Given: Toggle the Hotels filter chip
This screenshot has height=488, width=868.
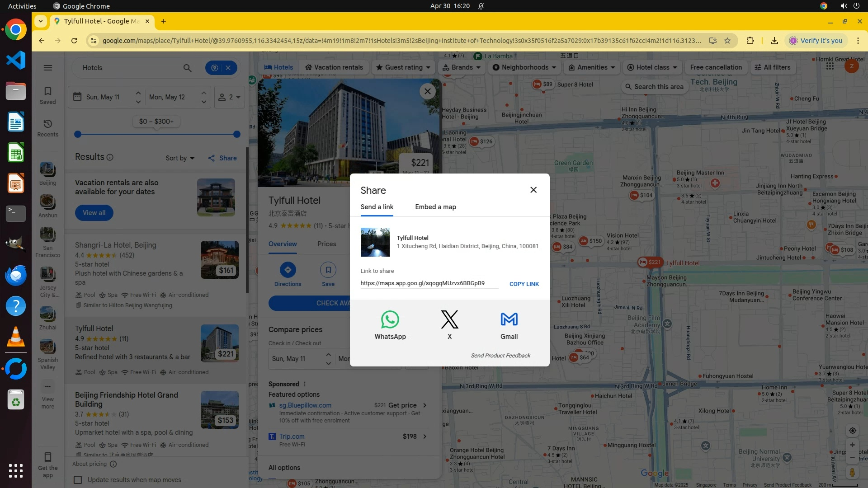Looking at the screenshot, I should point(278,67).
